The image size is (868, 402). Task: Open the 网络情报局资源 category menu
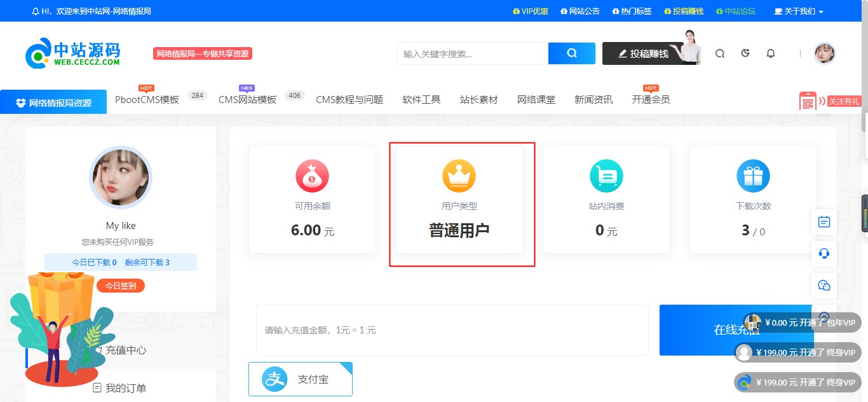(54, 103)
